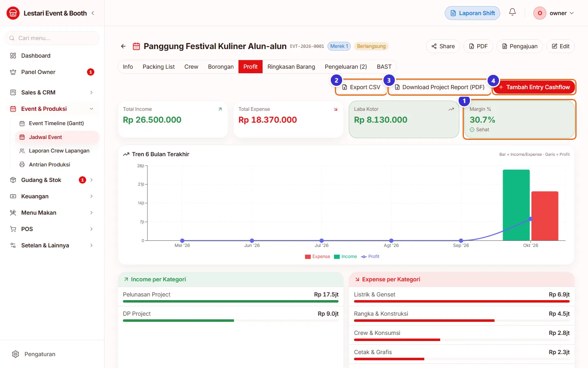
Task: Click Download Project Report (PDF)
Action: click(x=439, y=87)
